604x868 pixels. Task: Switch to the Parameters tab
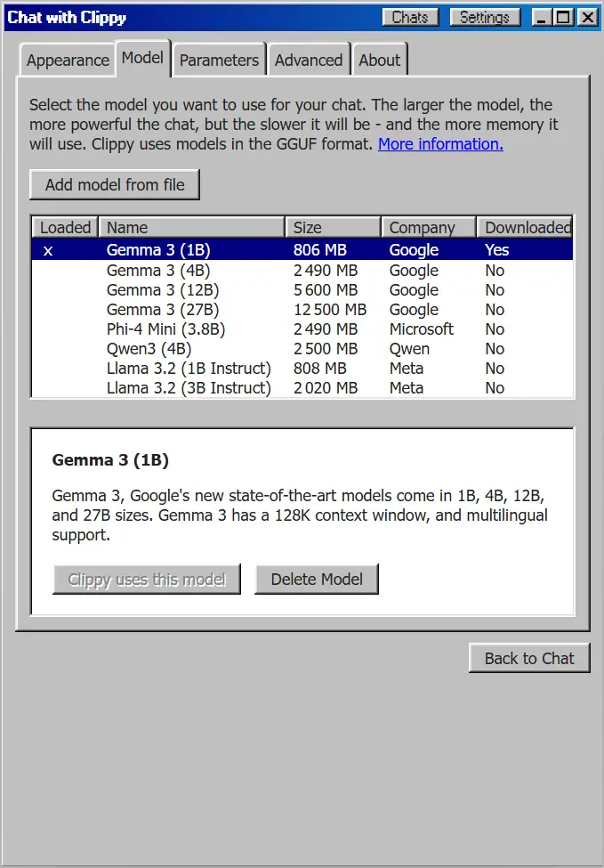[x=219, y=60]
